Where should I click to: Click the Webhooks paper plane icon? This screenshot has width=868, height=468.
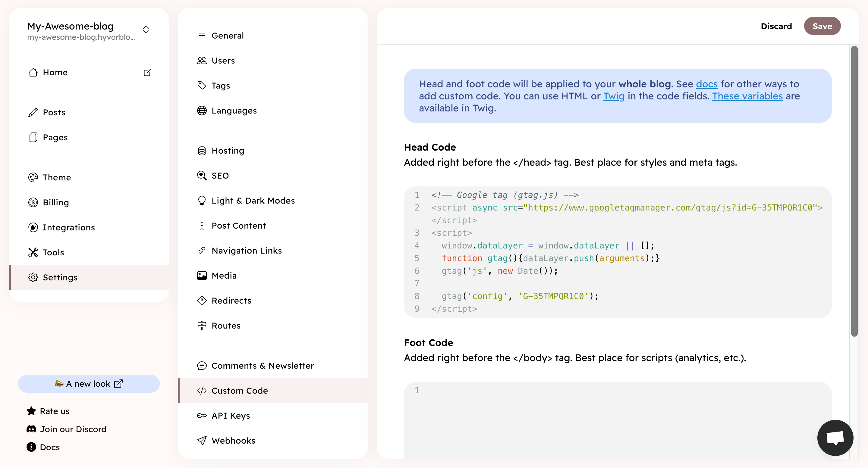point(202,440)
